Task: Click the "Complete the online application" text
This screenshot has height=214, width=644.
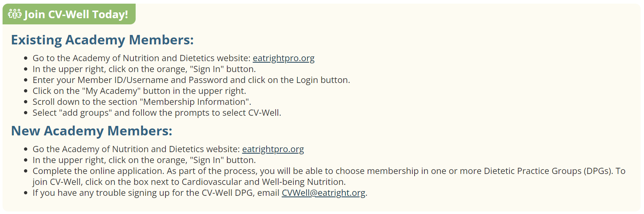Action: click(98, 171)
